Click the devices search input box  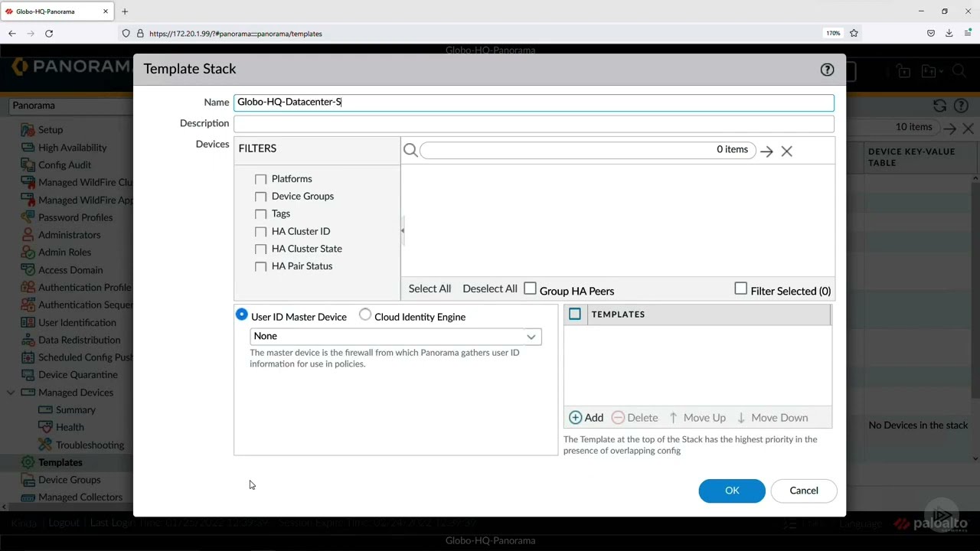point(587,150)
